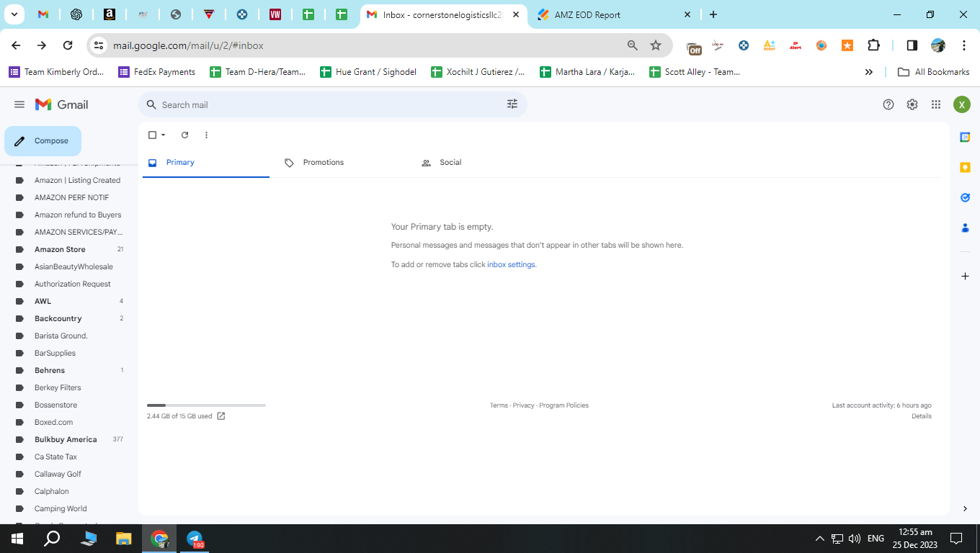Click the Gmail logo
The width and height of the screenshot is (980, 553).
[x=62, y=104]
